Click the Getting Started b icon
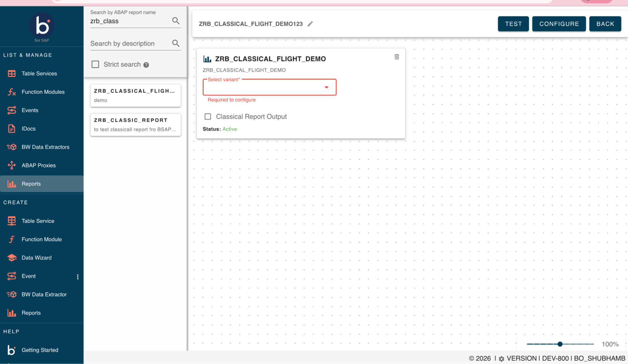Image resolution: width=628 pixels, height=364 pixels. 12,350
